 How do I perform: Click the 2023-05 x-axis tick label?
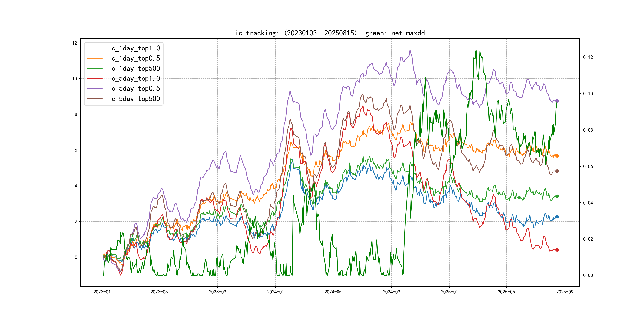159,292
